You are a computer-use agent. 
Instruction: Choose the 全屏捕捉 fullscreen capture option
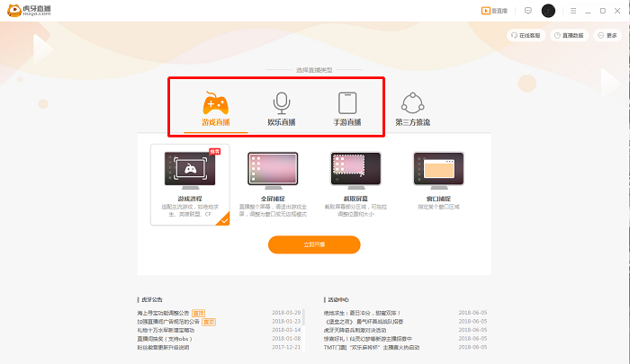[273, 184]
